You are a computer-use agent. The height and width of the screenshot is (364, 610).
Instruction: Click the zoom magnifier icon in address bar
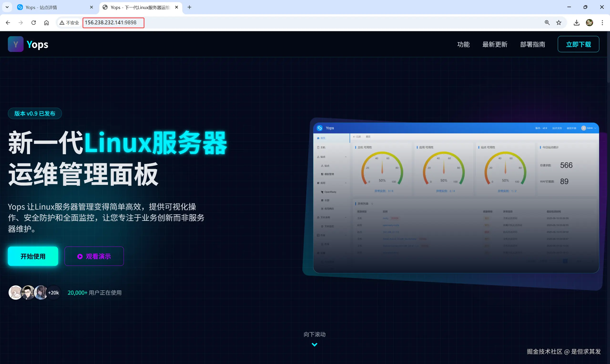pyautogui.click(x=547, y=23)
